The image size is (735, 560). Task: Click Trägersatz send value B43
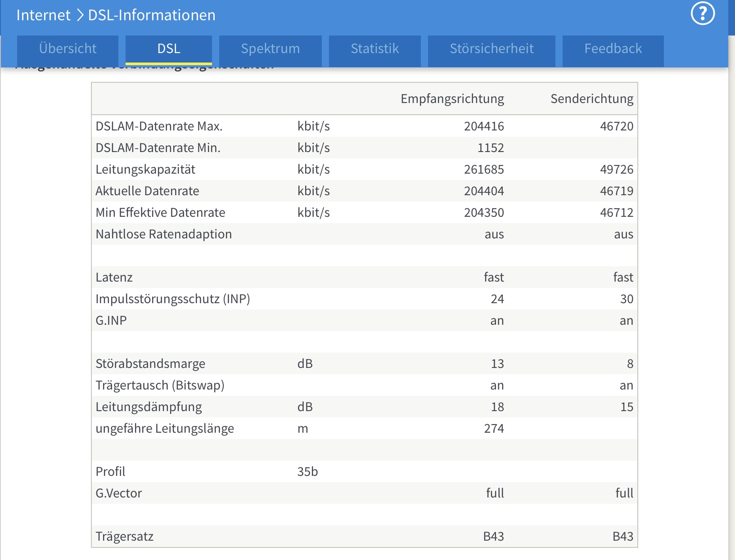click(623, 537)
